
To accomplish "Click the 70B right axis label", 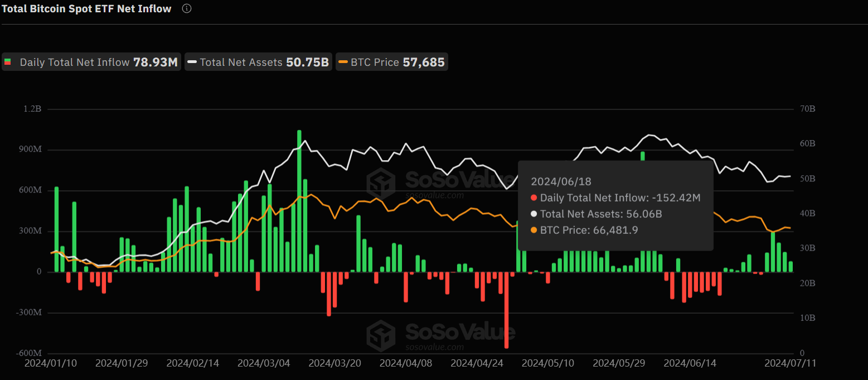I will point(808,109).
